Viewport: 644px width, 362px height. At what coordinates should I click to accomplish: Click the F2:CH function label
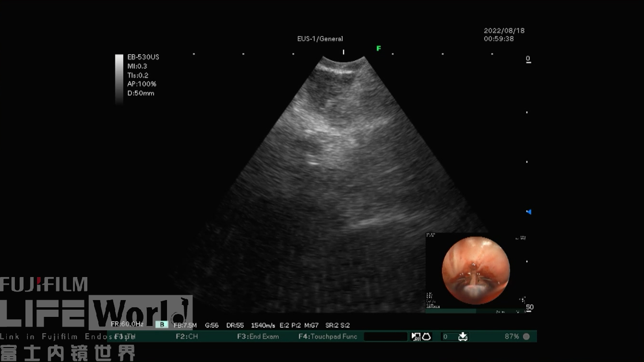(x=187, y=337)
